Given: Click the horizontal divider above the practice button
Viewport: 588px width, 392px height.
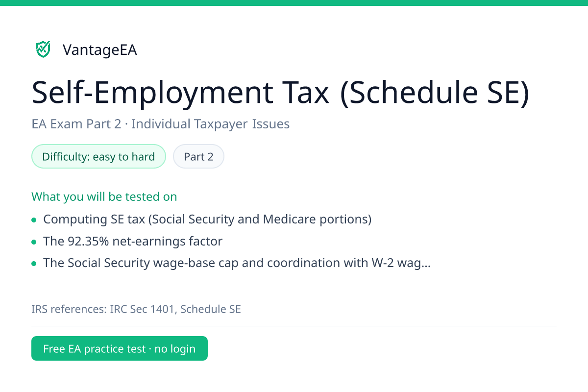Looking at the screenshot, I should tap(294, 326).
